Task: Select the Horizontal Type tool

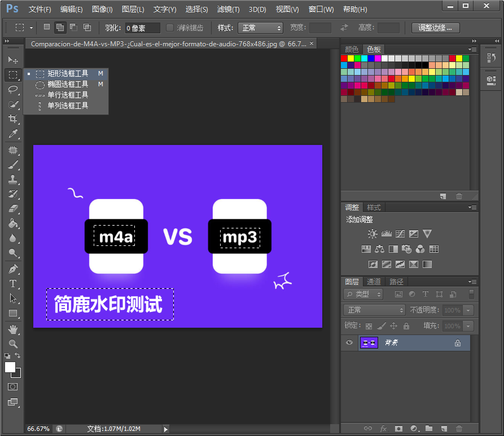Action: (x=12, y=284)
